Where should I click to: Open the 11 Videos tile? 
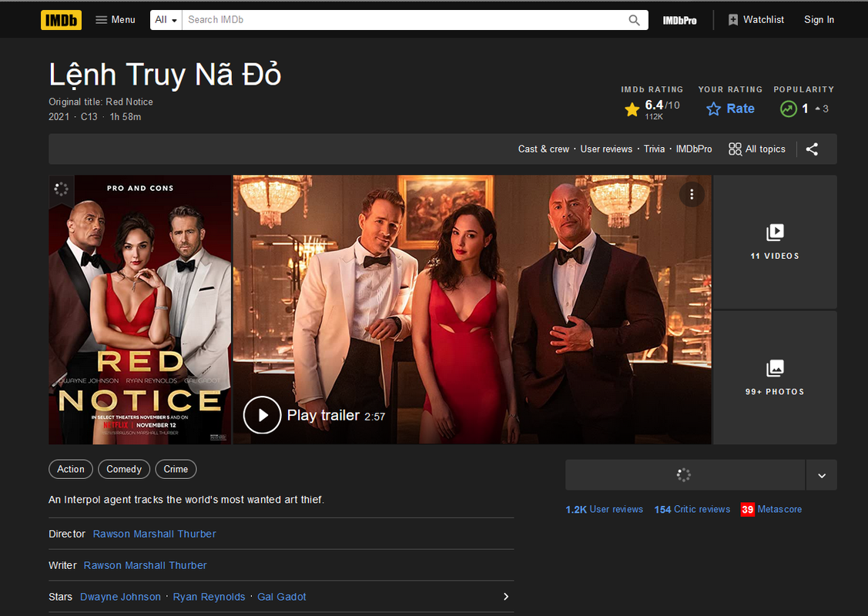[x=775, y=242]
